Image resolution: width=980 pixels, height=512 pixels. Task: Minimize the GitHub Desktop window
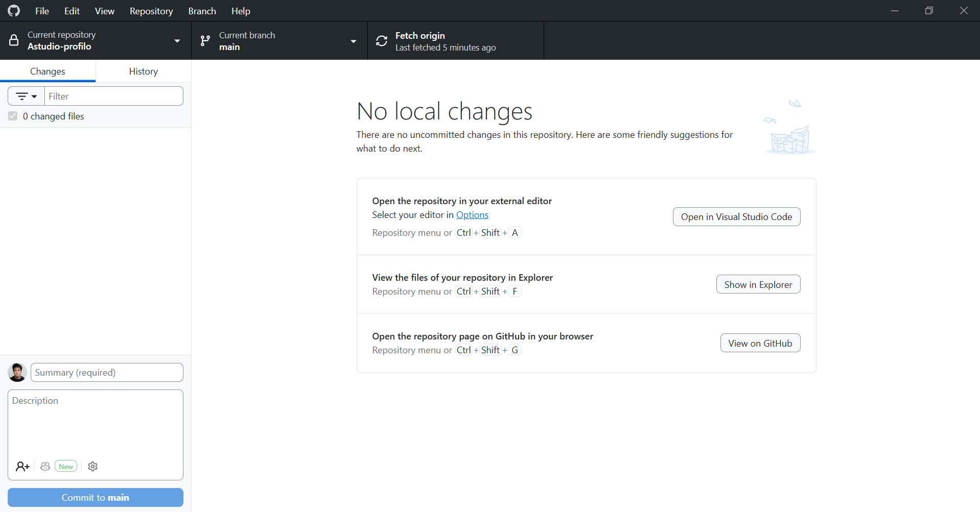click(x=895, y=11)
